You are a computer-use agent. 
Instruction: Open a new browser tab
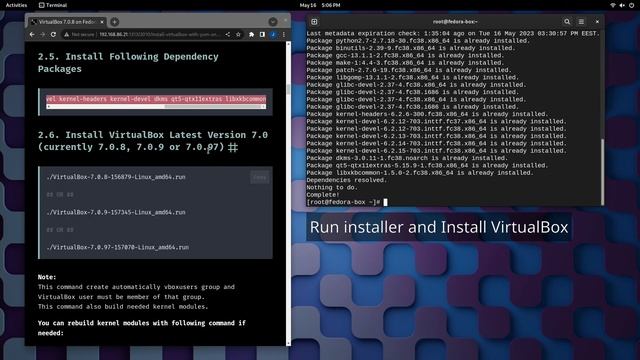coord(115,22)
